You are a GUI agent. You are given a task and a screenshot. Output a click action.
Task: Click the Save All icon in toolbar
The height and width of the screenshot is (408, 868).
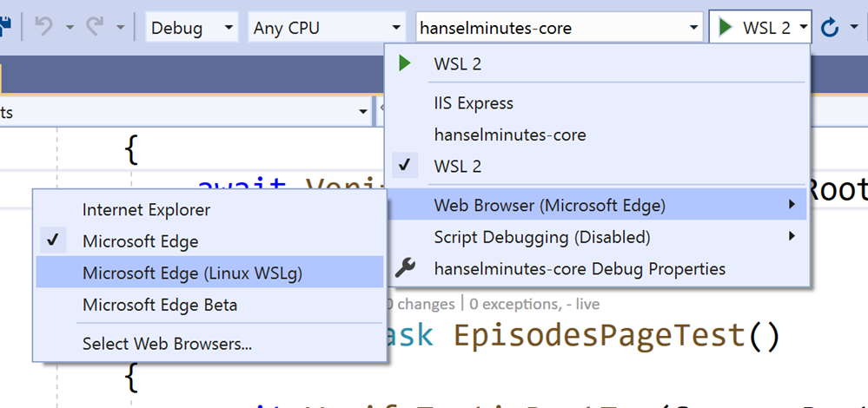5,26
